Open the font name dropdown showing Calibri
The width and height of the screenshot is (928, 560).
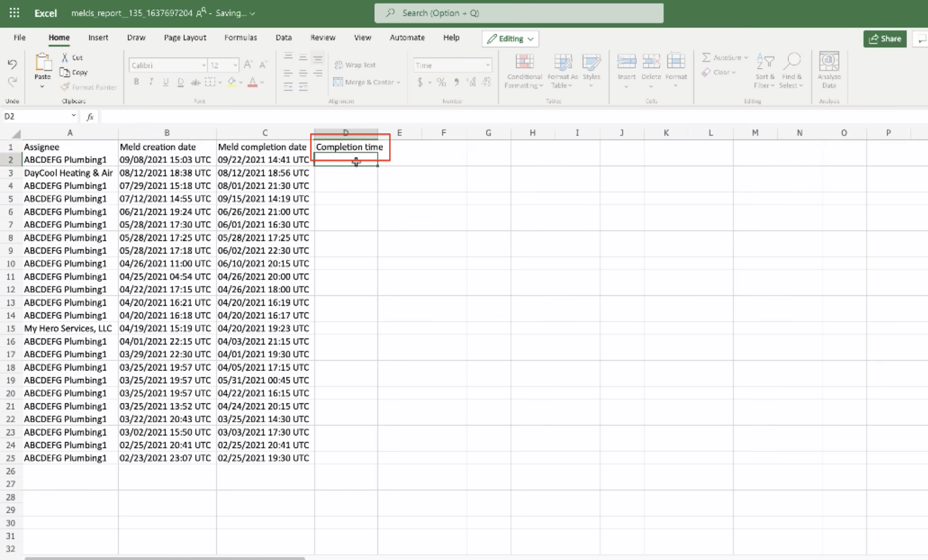click(x=168, y=65)
